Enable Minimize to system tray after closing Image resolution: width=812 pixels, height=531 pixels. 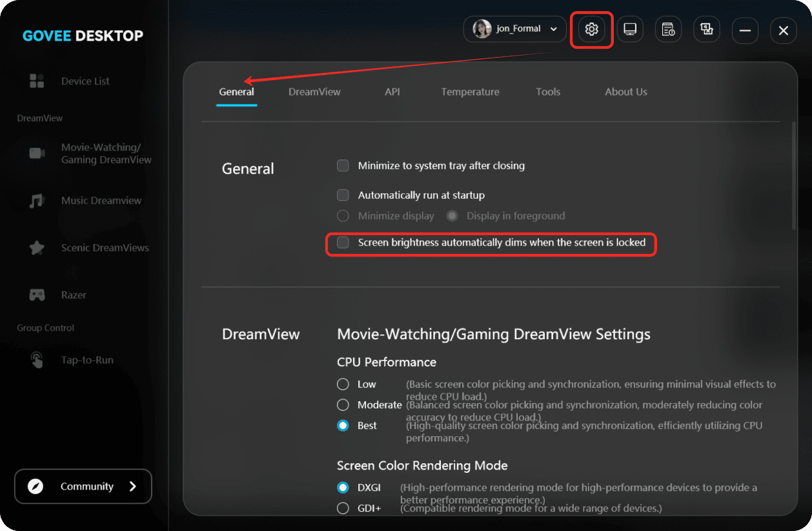click(343, 166)
